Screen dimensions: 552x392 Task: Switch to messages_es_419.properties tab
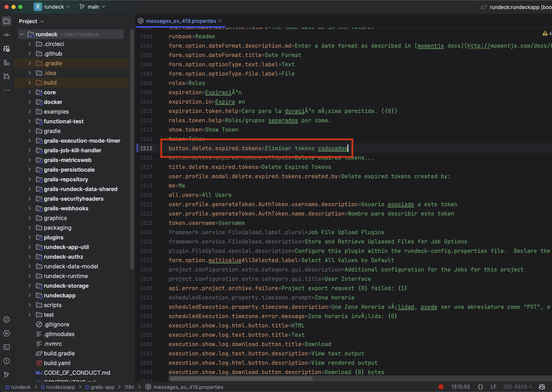181,21
